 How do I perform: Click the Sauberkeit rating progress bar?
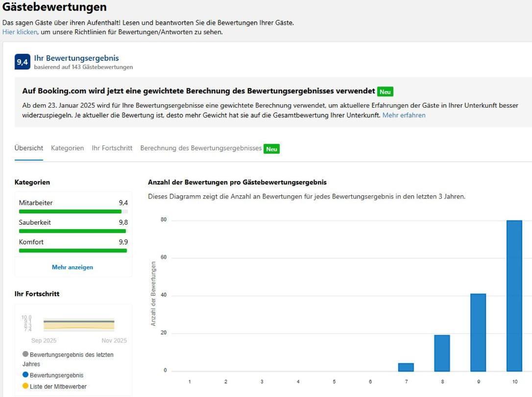tap(73, 231)
